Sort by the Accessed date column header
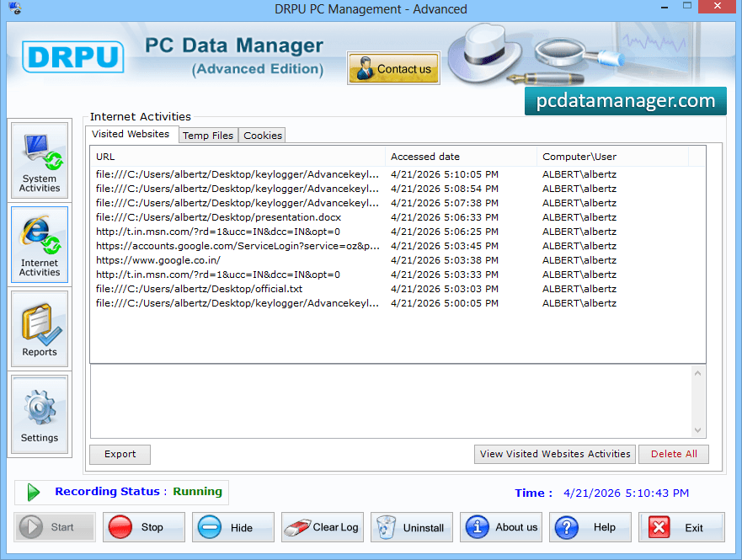Screen dimensions: 742x560 pos(462,157)
